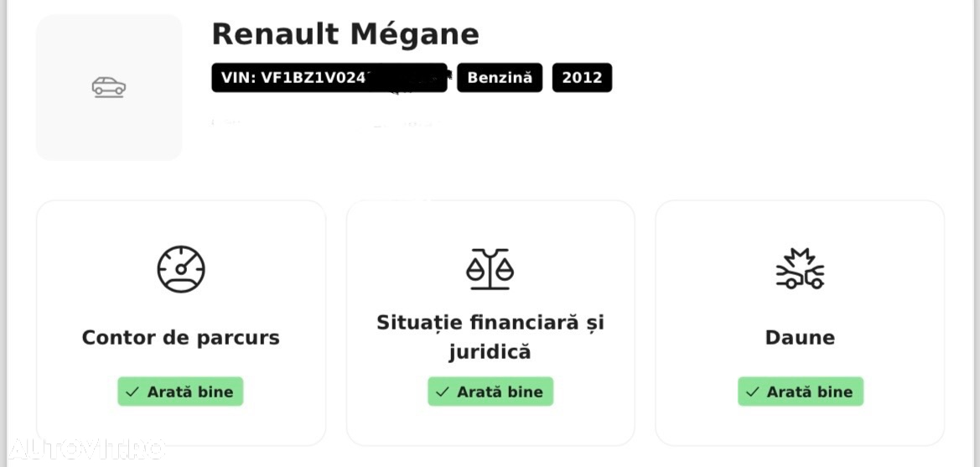Image resolution: width=980 pixels, height=467 pixels.
Task: Click the 2012 year tag
Action: coord(582,77)
